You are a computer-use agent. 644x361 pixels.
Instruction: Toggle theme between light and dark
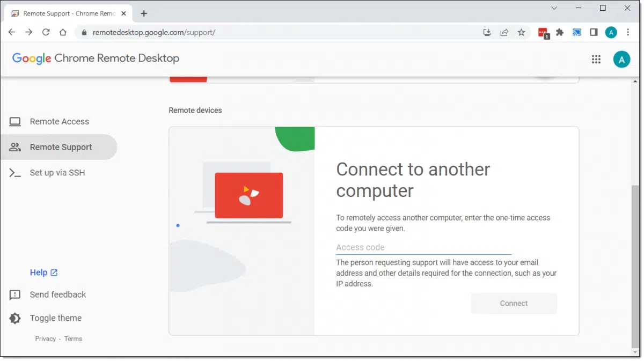click(55, 318)
